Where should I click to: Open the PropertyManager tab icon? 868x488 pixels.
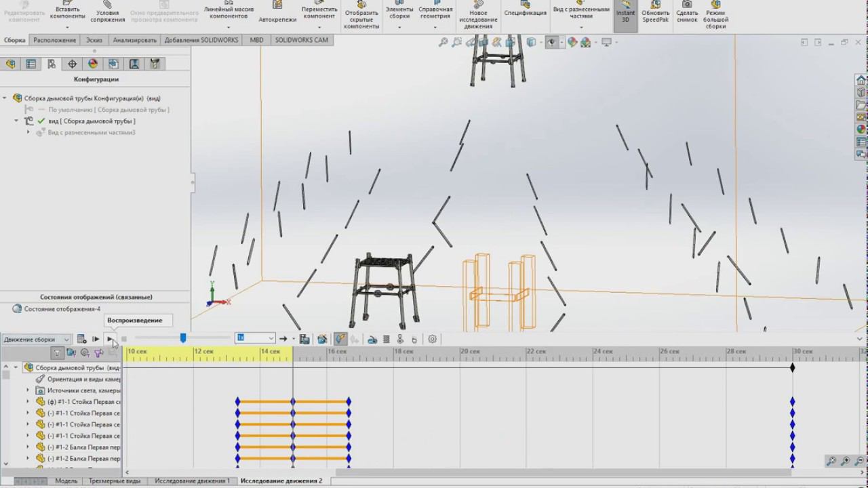(31, 64)
